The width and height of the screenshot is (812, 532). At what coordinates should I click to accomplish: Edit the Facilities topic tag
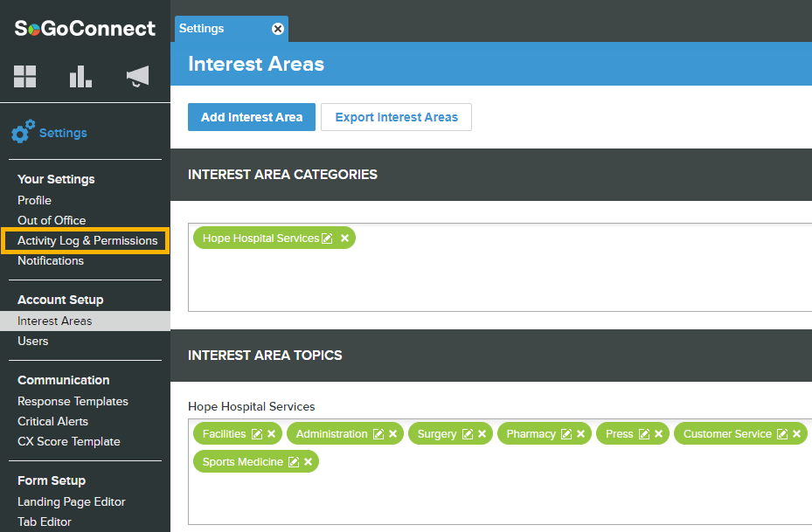click(257, 434)
